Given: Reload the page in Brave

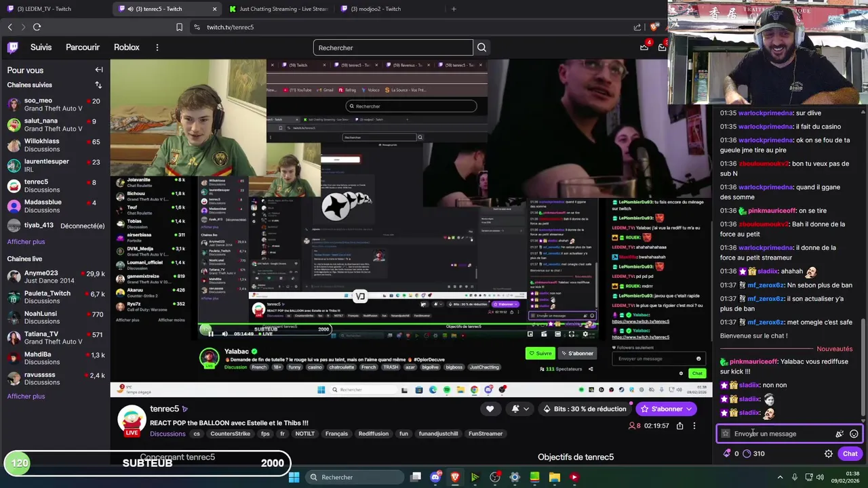Looking at the screenshot, I should pyautogui.click(x=37, y=27).
